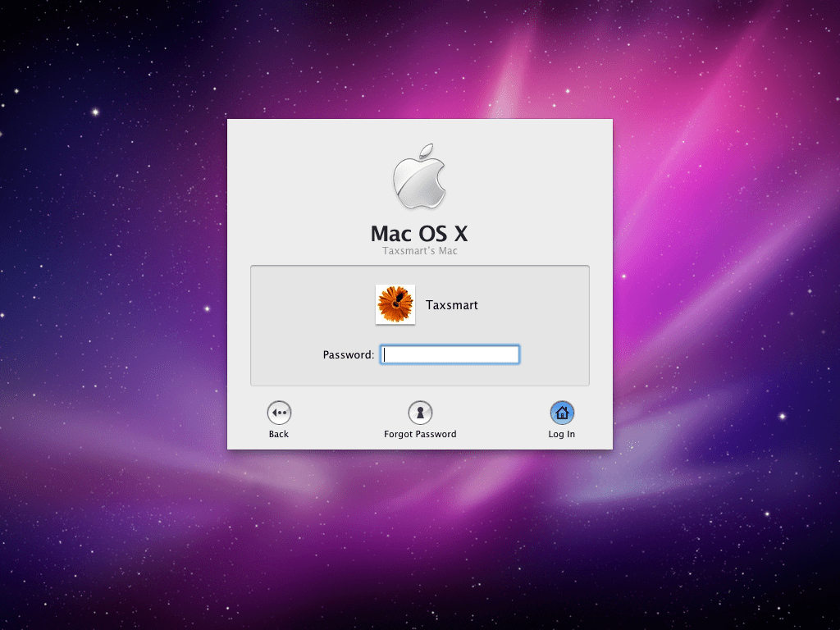The image size is (840, 630).
Task: Click the Mac OS X title
Action: click(419, 235)
